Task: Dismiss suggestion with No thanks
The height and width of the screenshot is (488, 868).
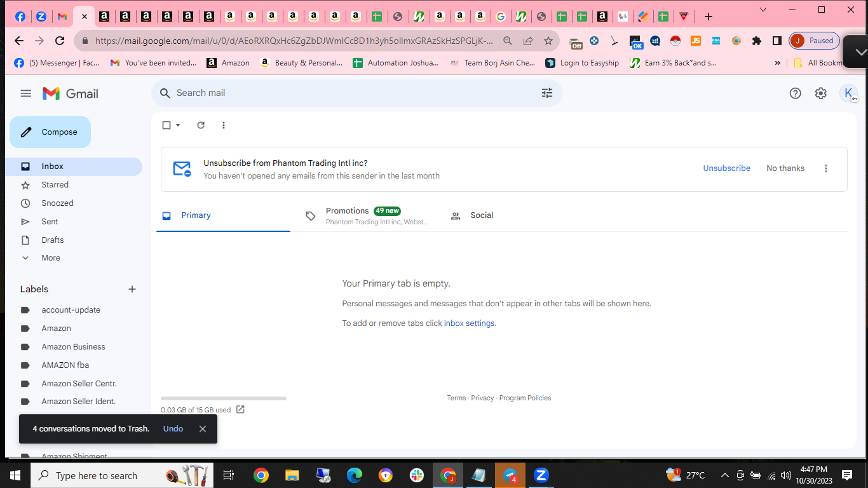Action: [785, 168]
